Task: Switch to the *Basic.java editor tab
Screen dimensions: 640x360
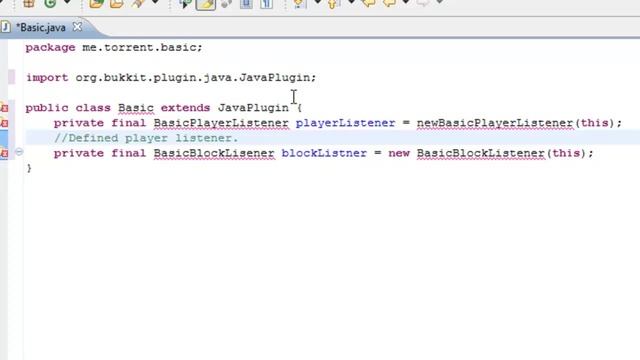Action: pos(41,27)
